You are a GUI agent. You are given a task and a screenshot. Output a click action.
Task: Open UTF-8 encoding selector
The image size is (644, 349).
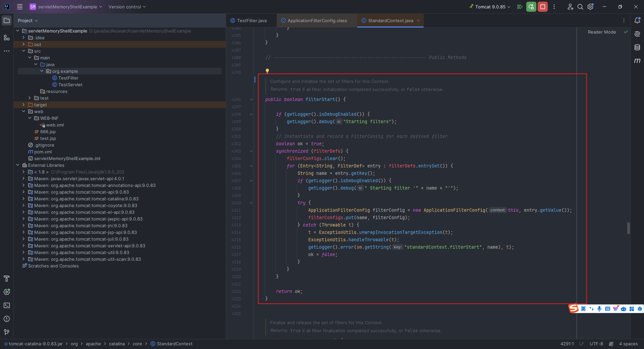[596, 344]
